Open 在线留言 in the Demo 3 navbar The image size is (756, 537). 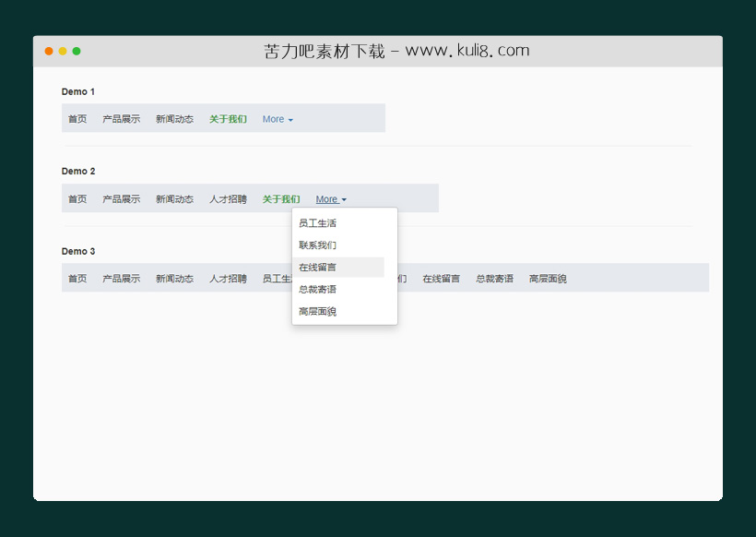pos(442,278)
